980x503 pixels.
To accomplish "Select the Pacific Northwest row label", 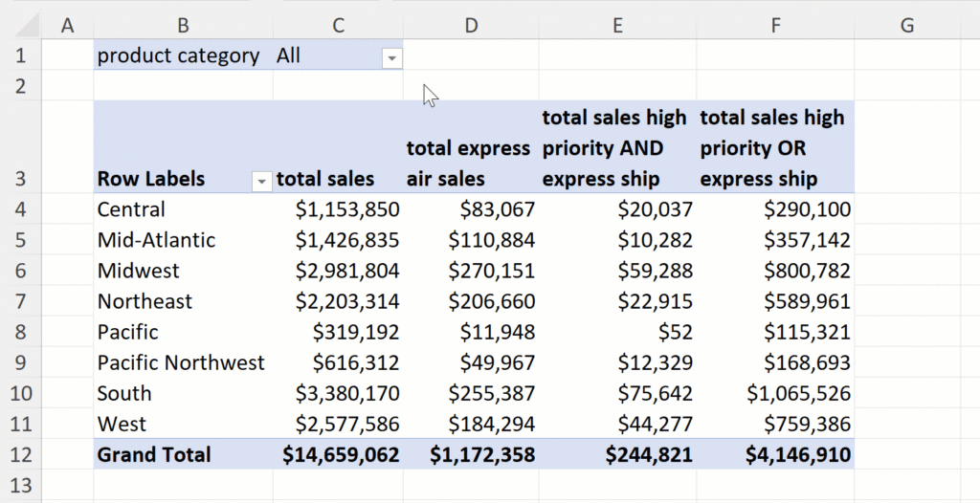I will click(181, 362).
